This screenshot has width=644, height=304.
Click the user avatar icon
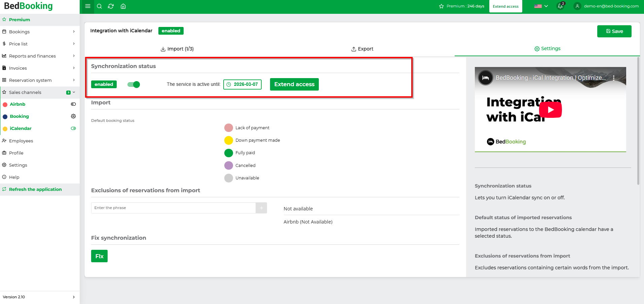(577, 6)
